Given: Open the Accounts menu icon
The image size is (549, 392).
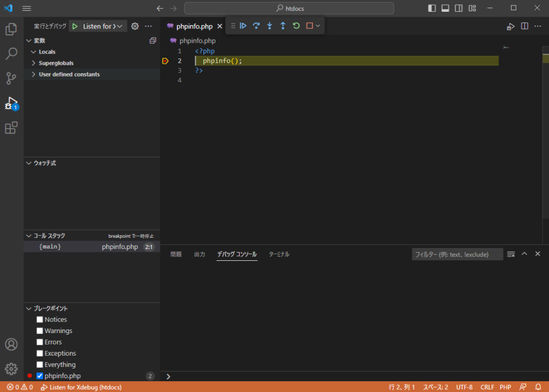Looking at the screenshot, I should pos(11,344).
